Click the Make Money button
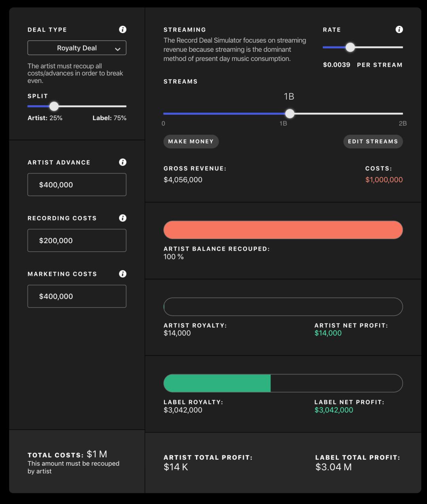The width and height of the screenshot is (427, 504). [x=191, y=142]
